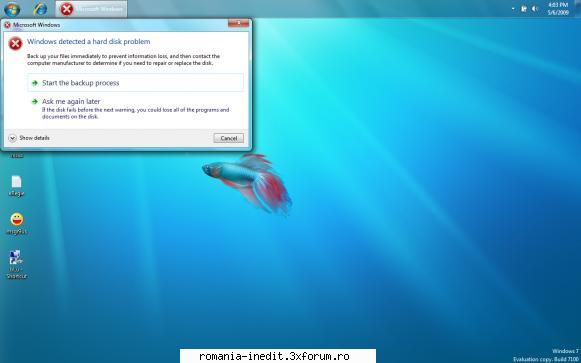Select the green arrow beside Start the backup
The height and width of the screenshot is (363, 581).
point(35,83)
